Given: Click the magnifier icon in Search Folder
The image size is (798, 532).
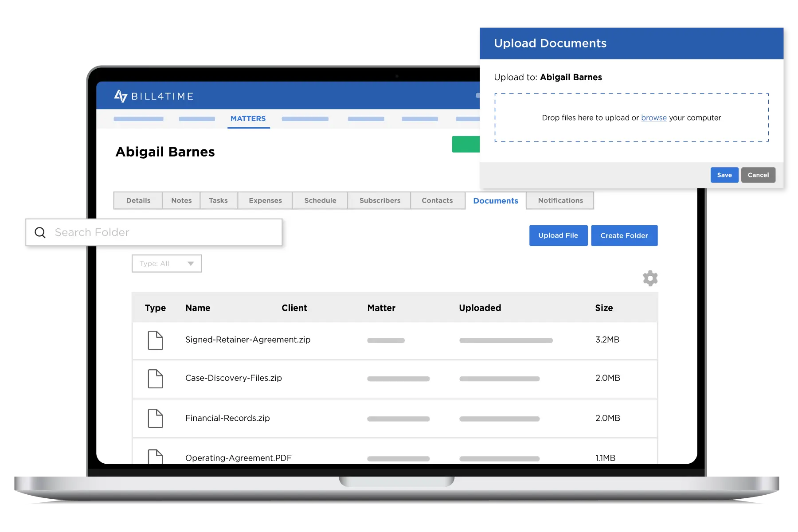Looking at the screenshot, I should (x=40, y=232).
